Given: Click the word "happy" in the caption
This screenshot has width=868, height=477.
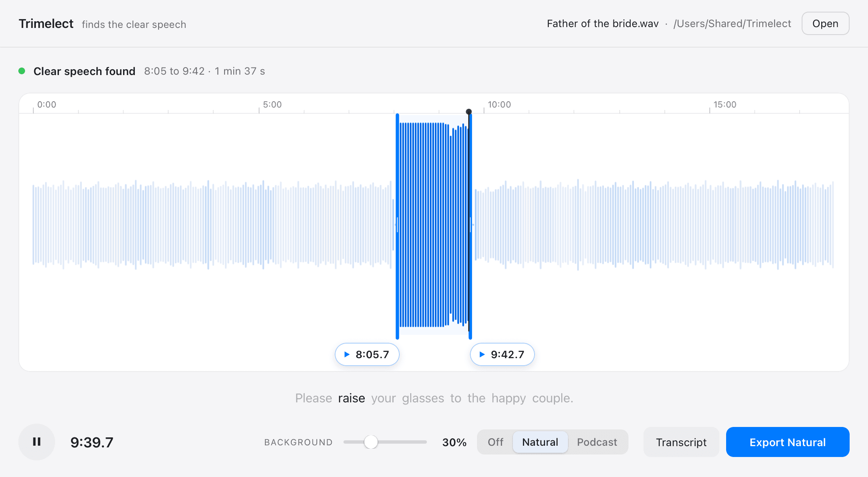Looking at the screenshot, I should [508, 398].
